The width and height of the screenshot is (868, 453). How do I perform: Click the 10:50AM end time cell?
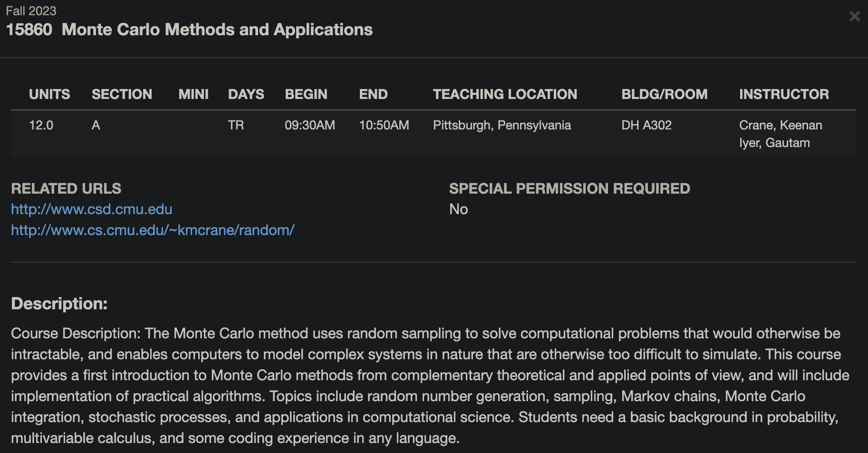coord(384,125)
